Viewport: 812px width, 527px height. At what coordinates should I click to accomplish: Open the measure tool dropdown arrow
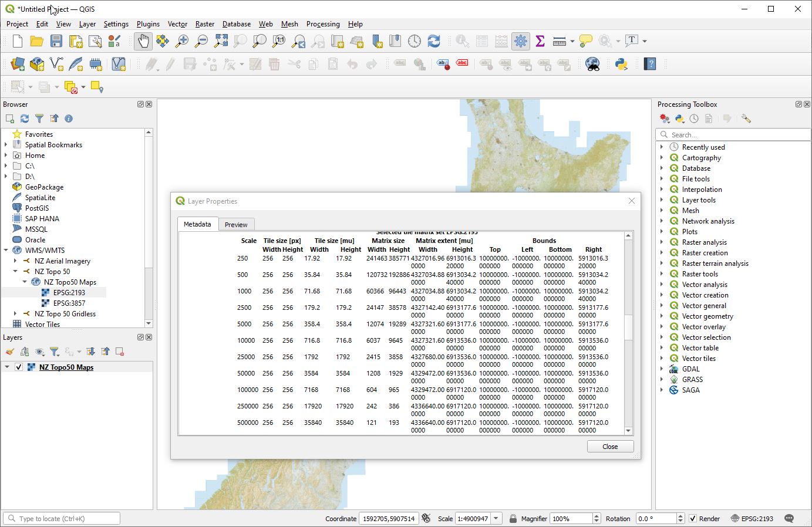click(572, 41)
